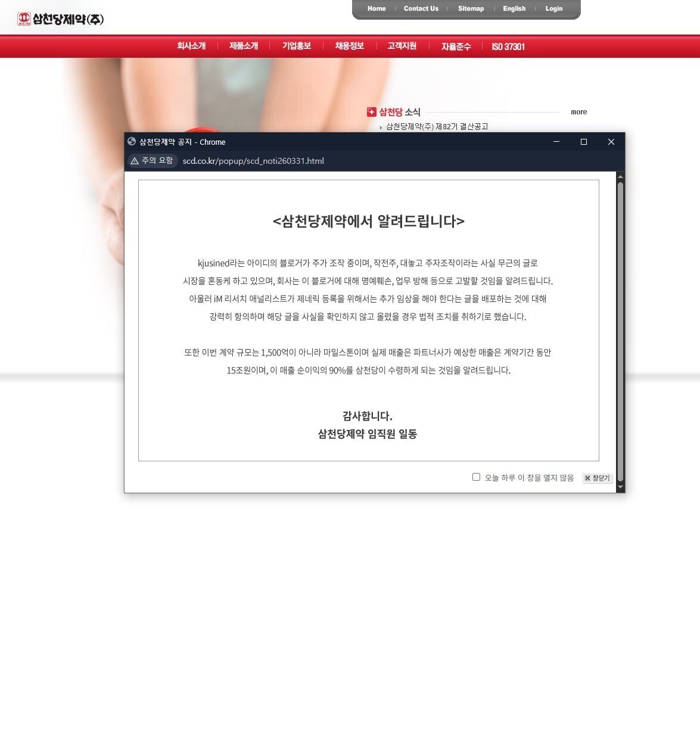Click the heading 삼천당제약에서 알려드립니다
This screenshot has width=700, height=753.
click(x=368, y=221)
